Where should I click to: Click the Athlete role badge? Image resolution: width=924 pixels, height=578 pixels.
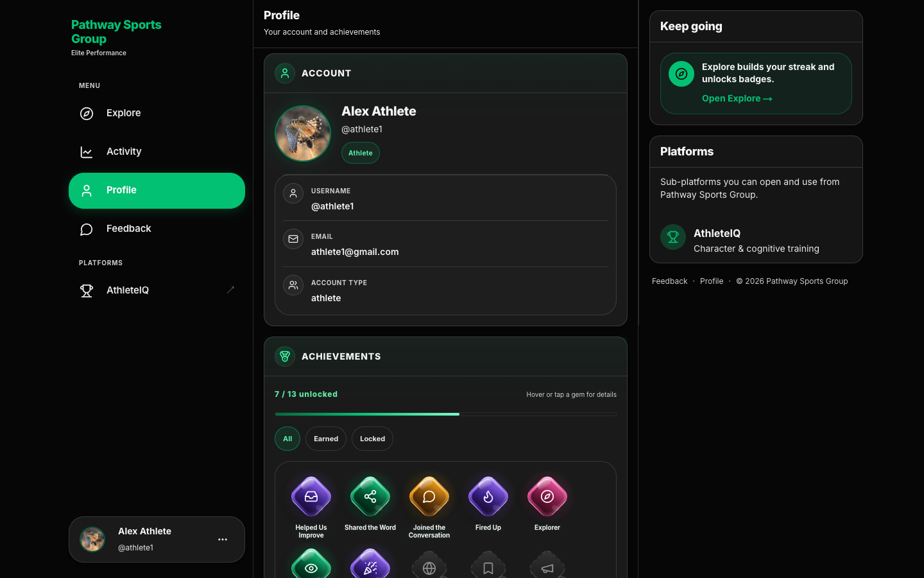(361, 153)
